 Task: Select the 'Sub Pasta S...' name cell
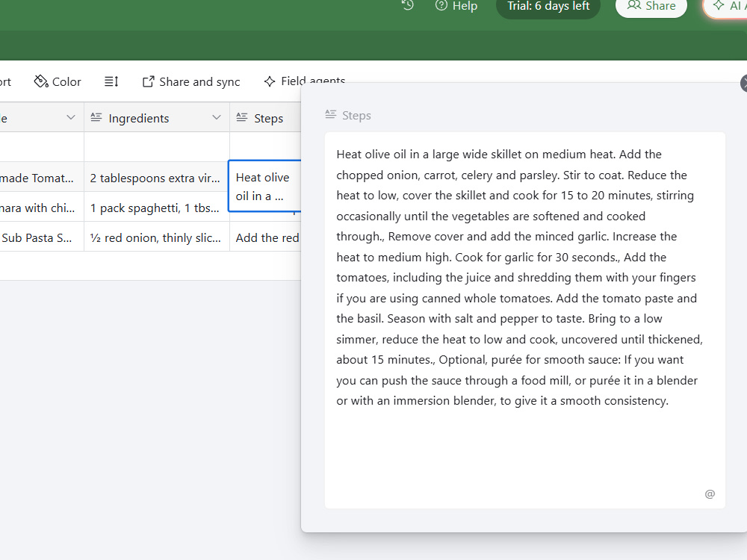(x=42, y=238)
